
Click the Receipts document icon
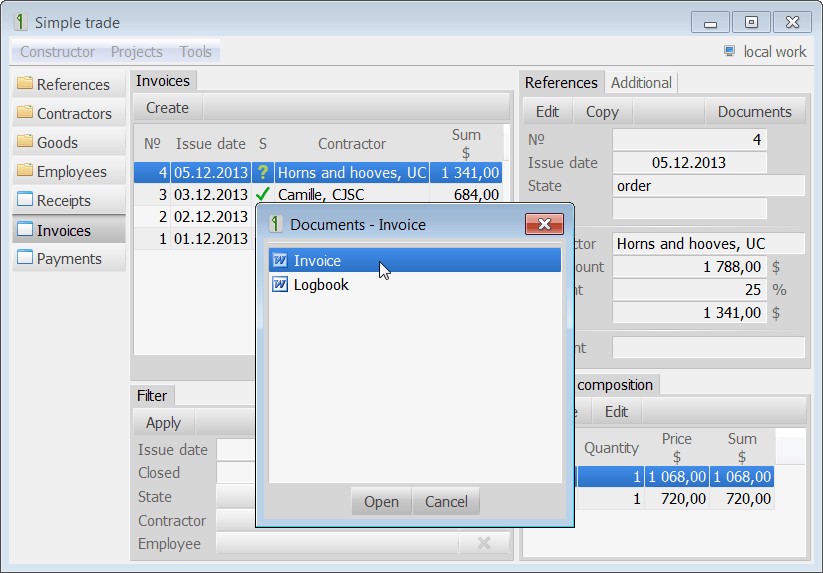25,199
